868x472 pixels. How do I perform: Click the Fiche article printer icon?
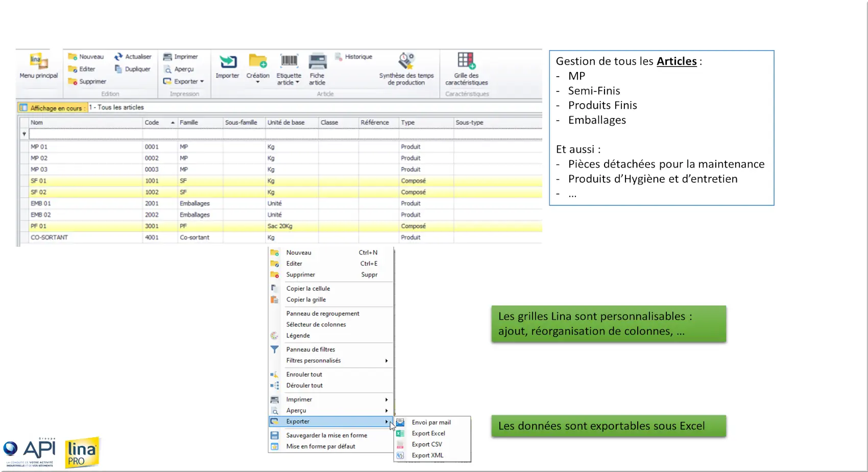point(317,69)
